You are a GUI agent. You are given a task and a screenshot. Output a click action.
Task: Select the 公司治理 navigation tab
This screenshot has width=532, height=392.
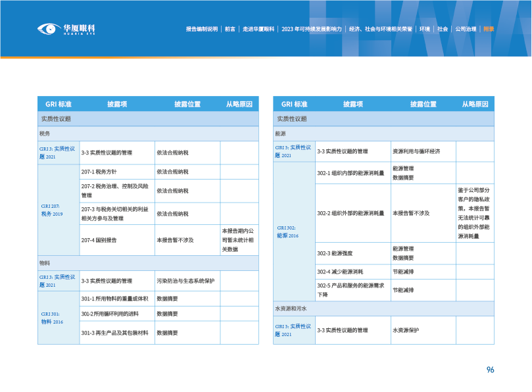(x=464, y=29)
